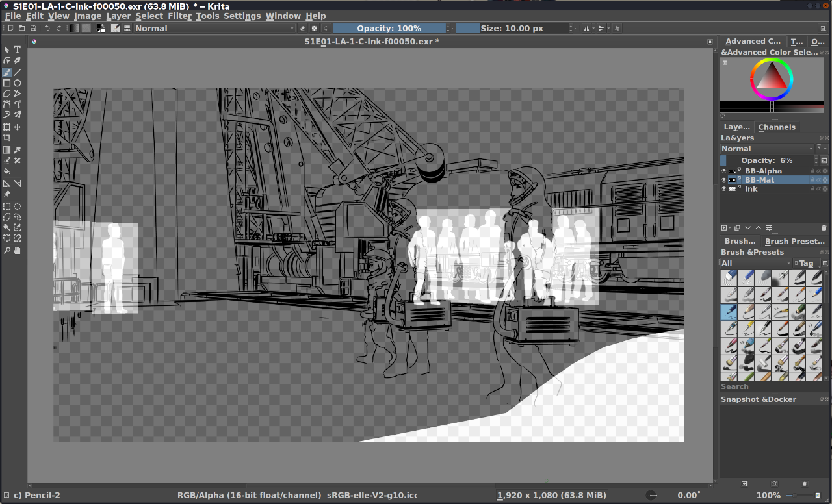Select the Zoom tool
This screenshot has height=504, width=832.
pos(6,250)
